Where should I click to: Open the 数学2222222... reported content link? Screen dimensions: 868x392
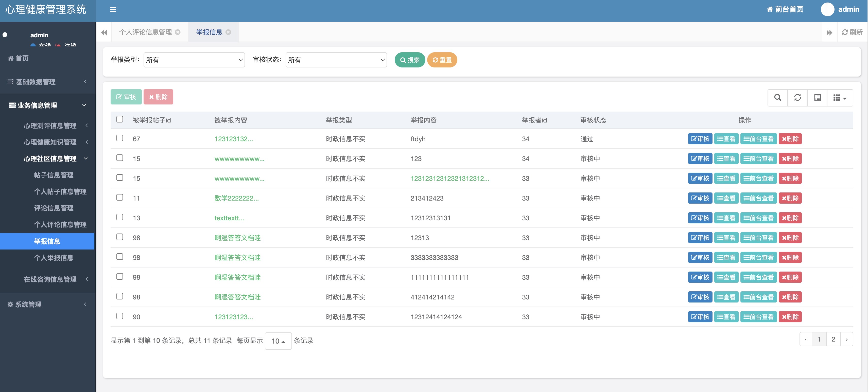coord(237,198)
